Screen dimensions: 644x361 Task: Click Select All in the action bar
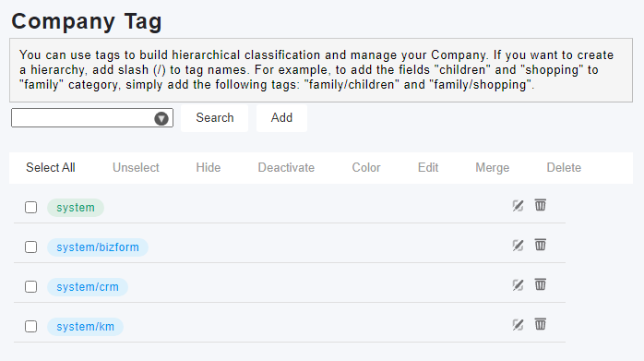51,168
